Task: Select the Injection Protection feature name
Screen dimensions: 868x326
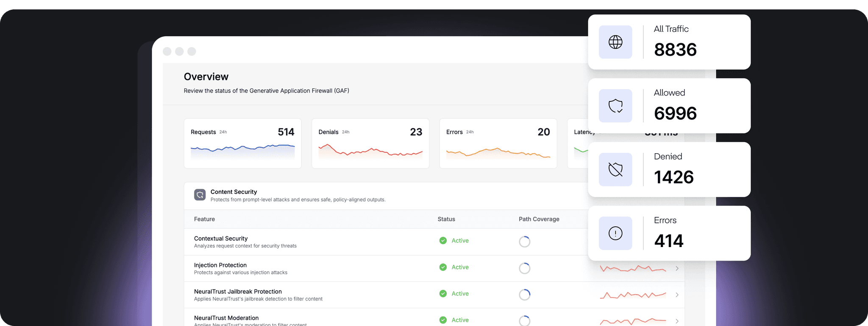Action: (x=220, y=265)
